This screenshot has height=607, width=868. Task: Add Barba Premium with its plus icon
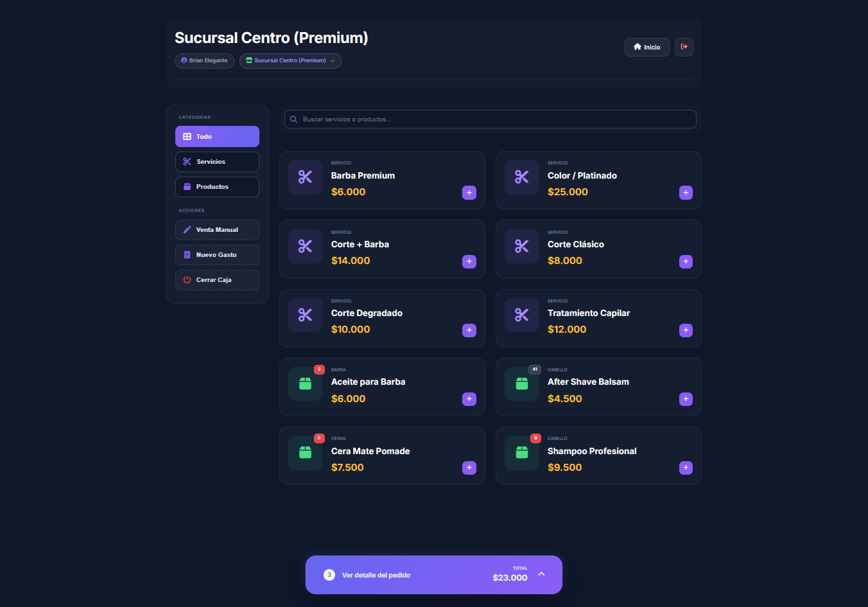pyautogui.click(x=469, y=193)
